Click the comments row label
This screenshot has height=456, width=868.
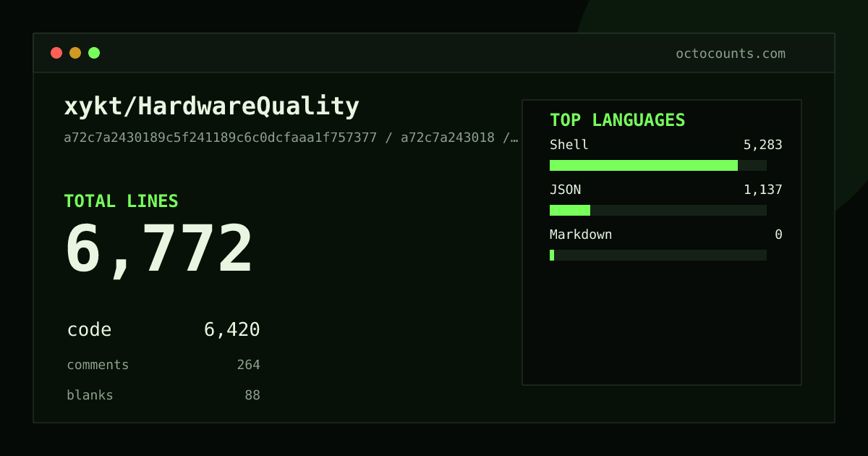[98, 365]
